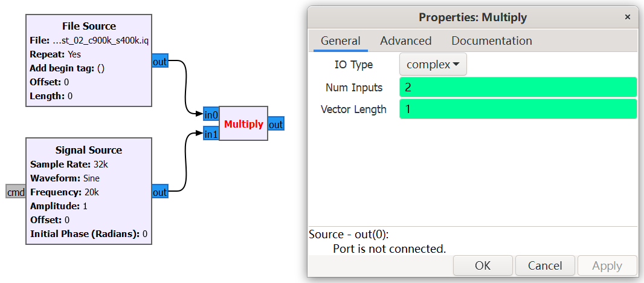Viewport: 644px width, 283px height.
Task: Click the Signal Source cmd port
Action: [16, 192]
